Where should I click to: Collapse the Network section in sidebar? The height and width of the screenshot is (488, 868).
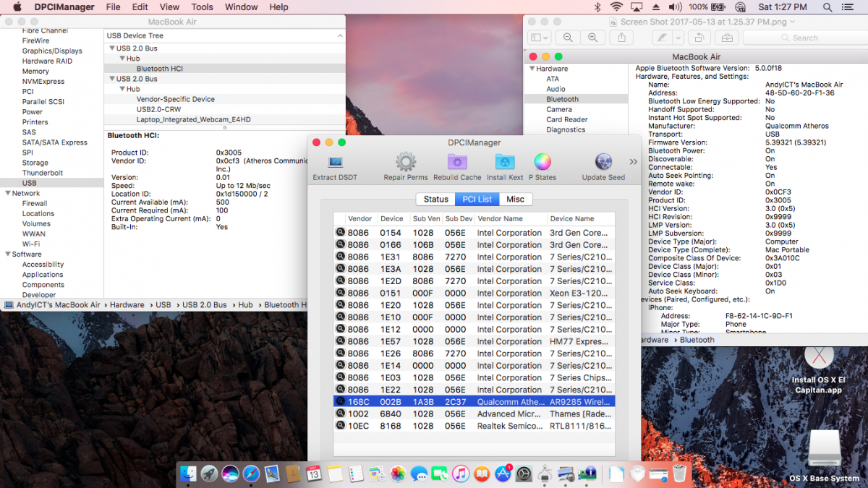(x=7, y=193)
